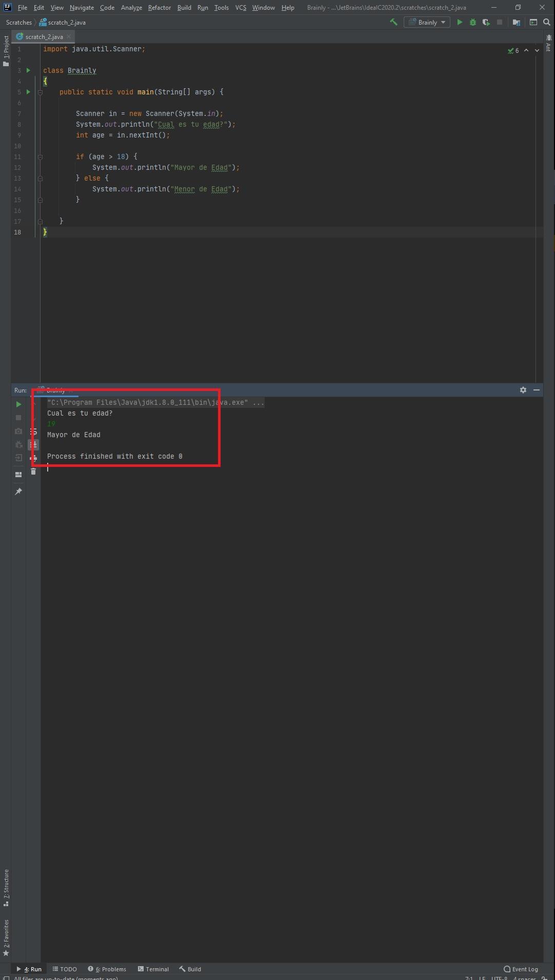
Task: Click the trash icon to clear console
Action: (x=33, y=472)
